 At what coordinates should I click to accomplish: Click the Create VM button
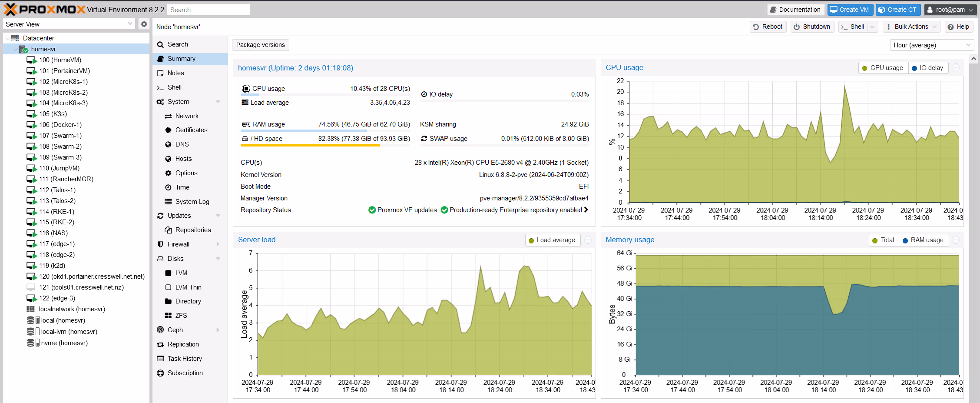coord(850,10)
